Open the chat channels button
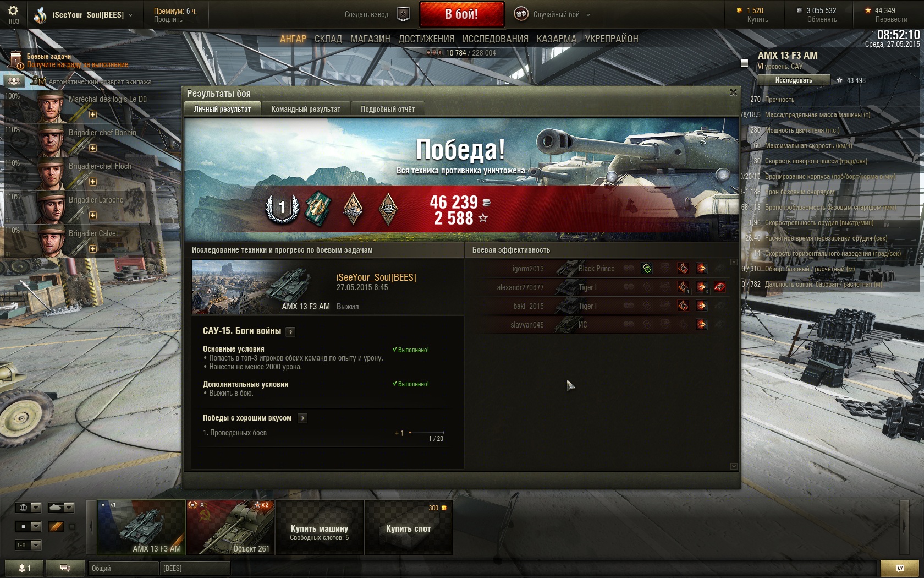This screenshot has height=578, width=924. 65,568
